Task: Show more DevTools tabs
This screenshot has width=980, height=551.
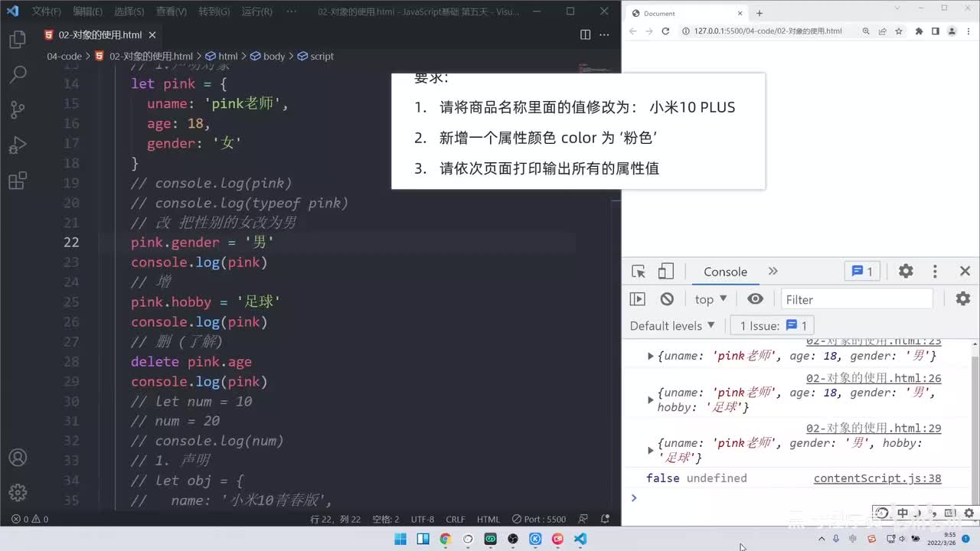Action: [773, 272]
